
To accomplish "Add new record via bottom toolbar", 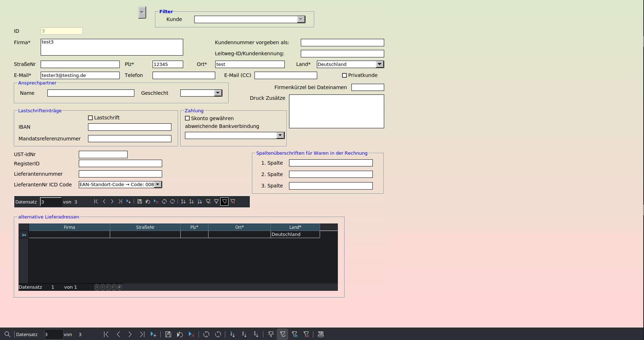I will coord(154,334).
